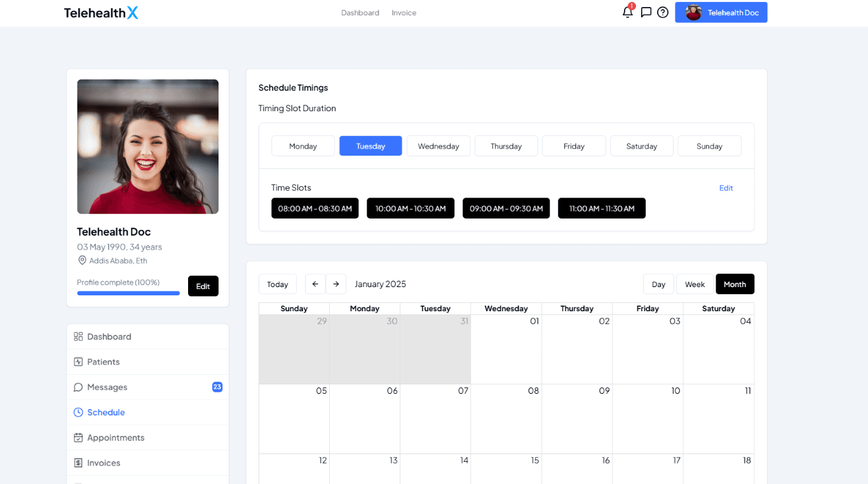The width and height of the screenshot is (868, 484).
Task: Click the Schedule Timings heading
Action: tap(293, 88)
